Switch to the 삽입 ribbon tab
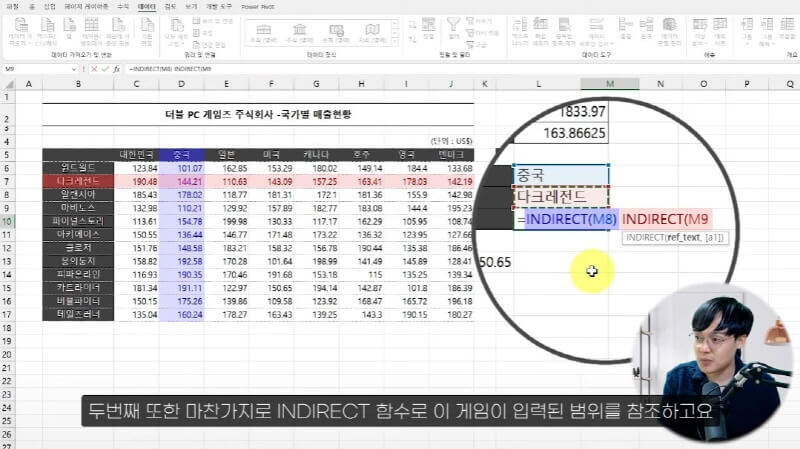This screenshot has height=449, width=800. [49, 7]
